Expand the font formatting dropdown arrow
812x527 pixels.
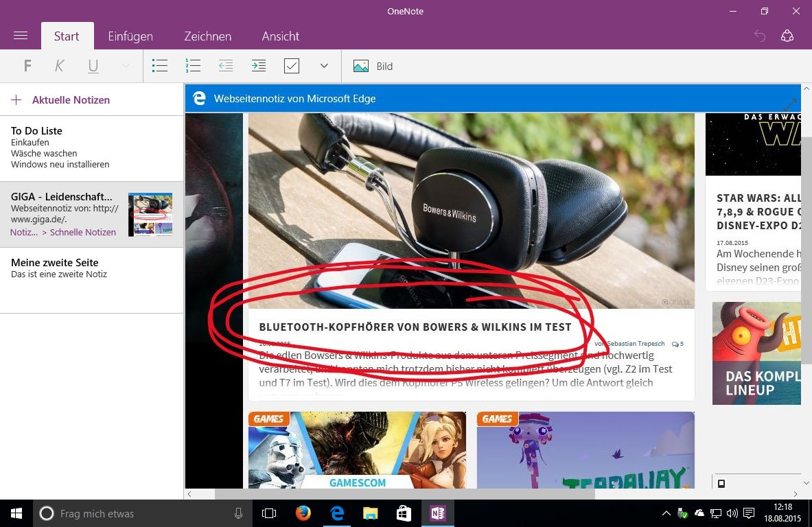126,66
